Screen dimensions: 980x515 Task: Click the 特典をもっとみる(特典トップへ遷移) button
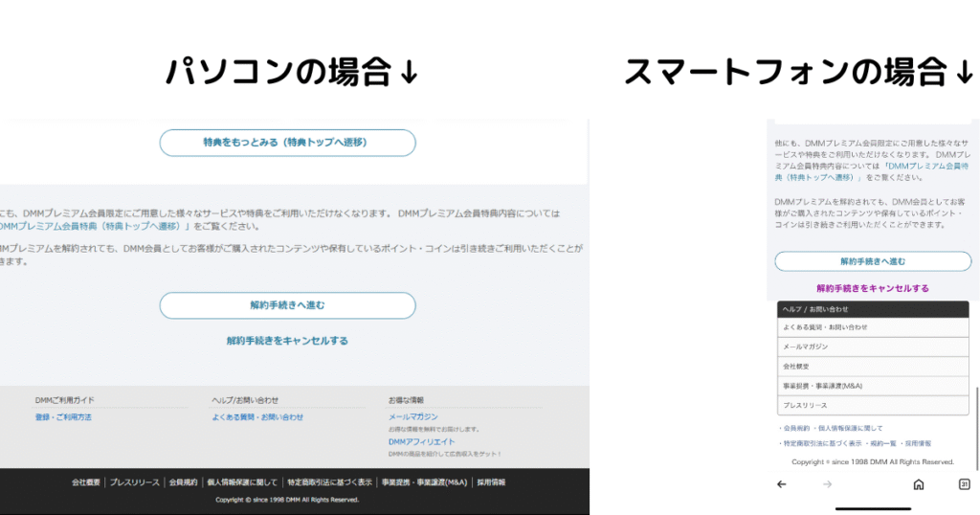tap(287, 143)
